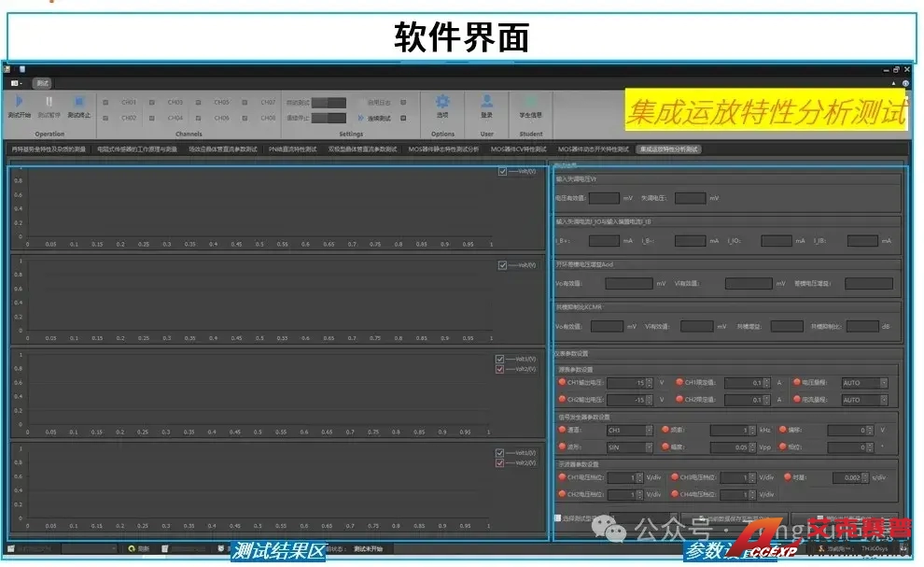Image resolution: width=924 pixels, height=567 pixels.
Task: Click the red indicator beside CH1输出电压
Action: pos(561,382)
